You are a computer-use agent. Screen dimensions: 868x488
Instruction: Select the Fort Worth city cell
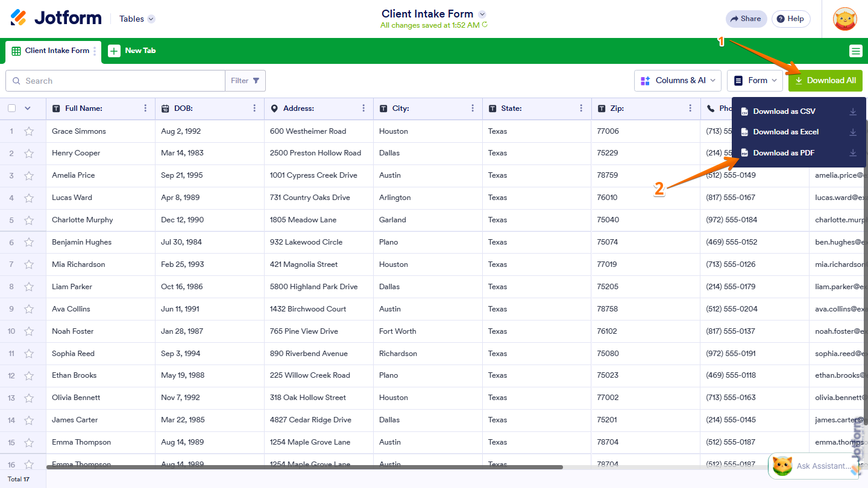coord(428,331)
